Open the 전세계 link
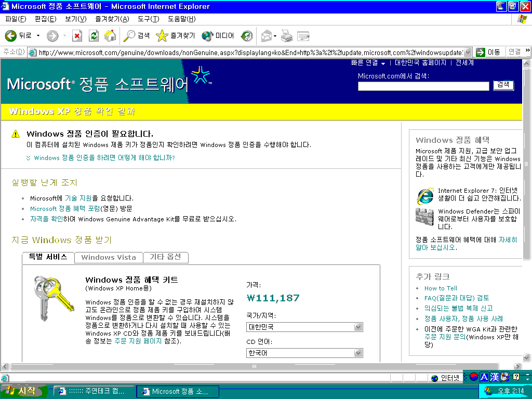This screenshot has width=532, height=399. pos(464,63)
